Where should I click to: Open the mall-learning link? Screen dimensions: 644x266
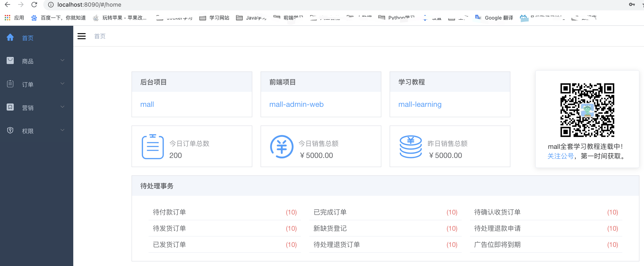pos(420,104)
